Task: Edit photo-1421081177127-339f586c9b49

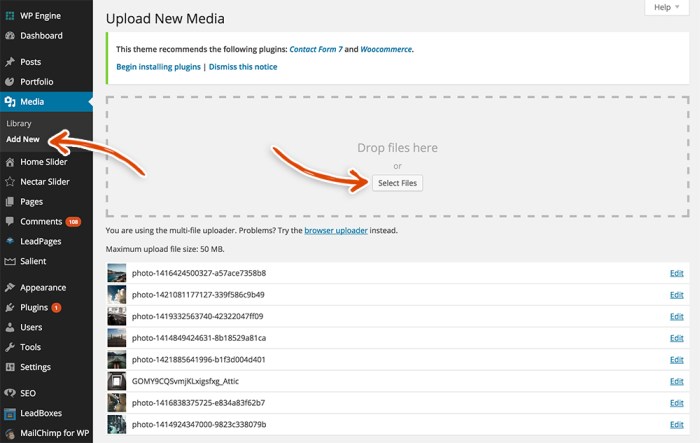Action: point(676,295)
